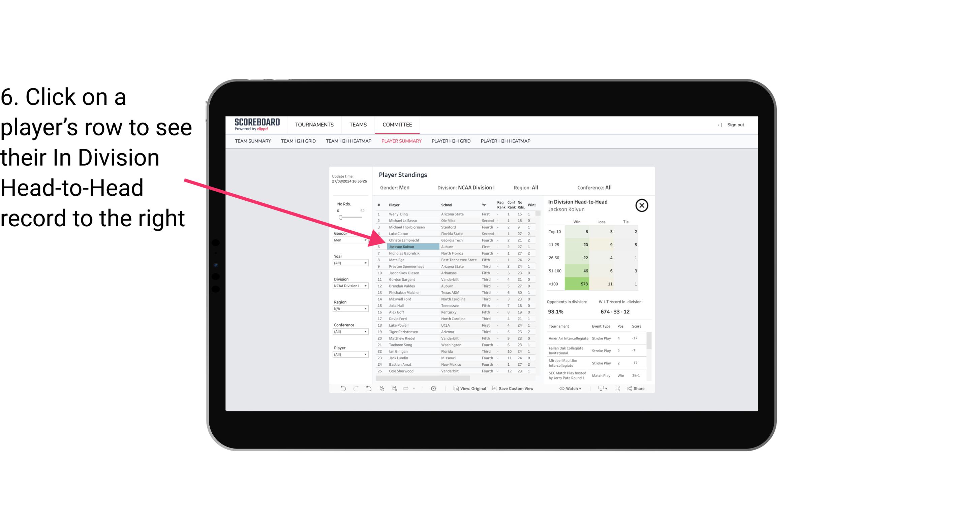This screenshot has height=527, width=980.
Task: Click the Save Custom View icon
Action: click(494, 389)
